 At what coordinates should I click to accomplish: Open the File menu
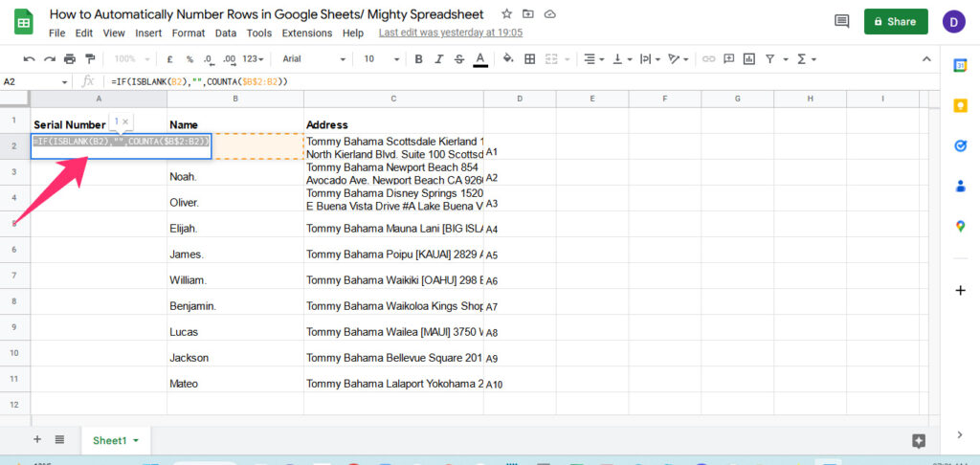(x=56, y=33)
